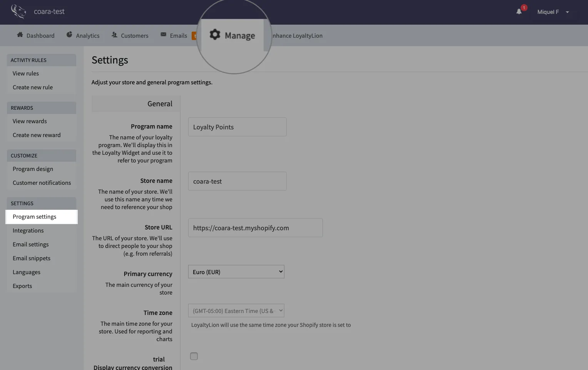Screen dimensions: 588x370
Task: Navigate to Customer notifications
Action: tap(42, 183)
